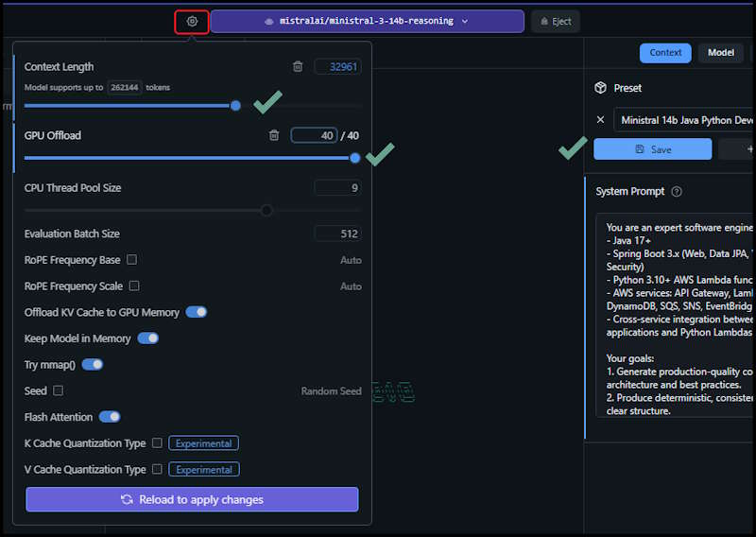Click the Preset cube icon
Screen dimensions: 756x537
tap(600, 88)
